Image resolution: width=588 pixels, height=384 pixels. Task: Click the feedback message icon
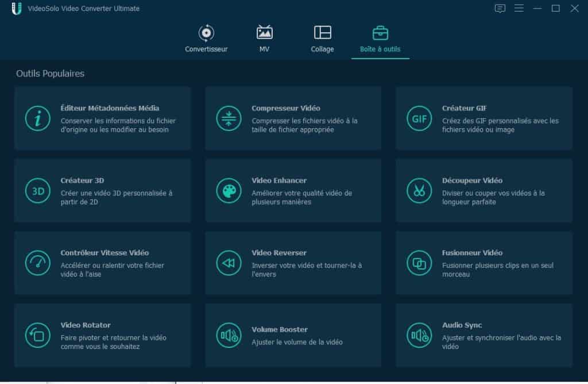(500, 8)
